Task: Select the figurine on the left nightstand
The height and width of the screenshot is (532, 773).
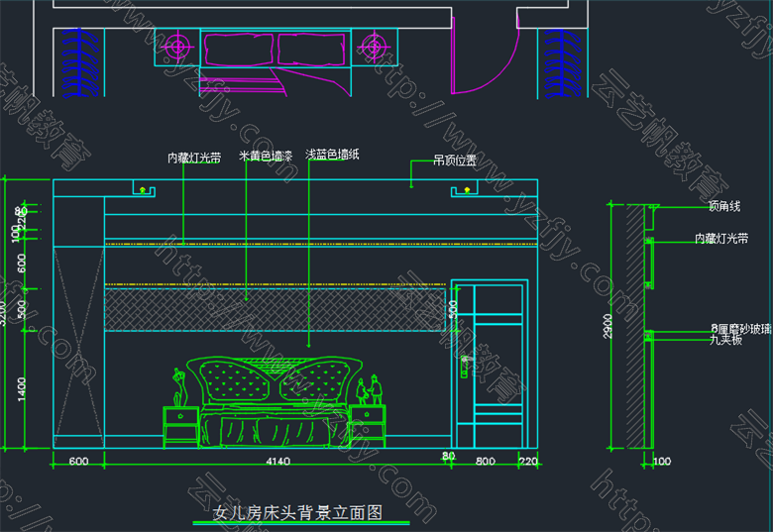Action: click(x=179, y=387)
